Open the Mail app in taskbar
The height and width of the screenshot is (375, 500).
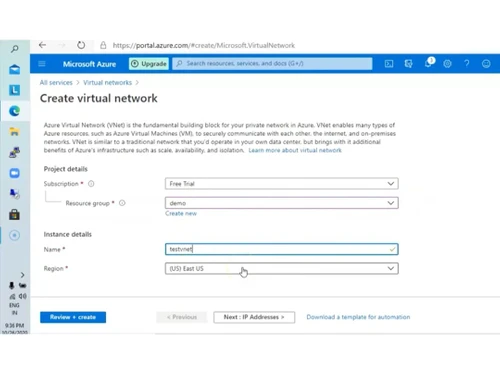pyautogui.click(x=14, y=69)
